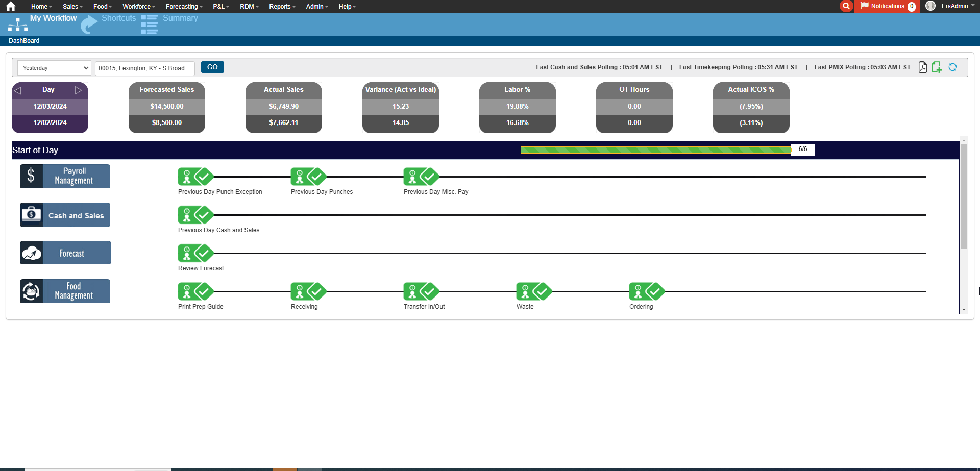Open the Payroll Management section

point(65,176)
